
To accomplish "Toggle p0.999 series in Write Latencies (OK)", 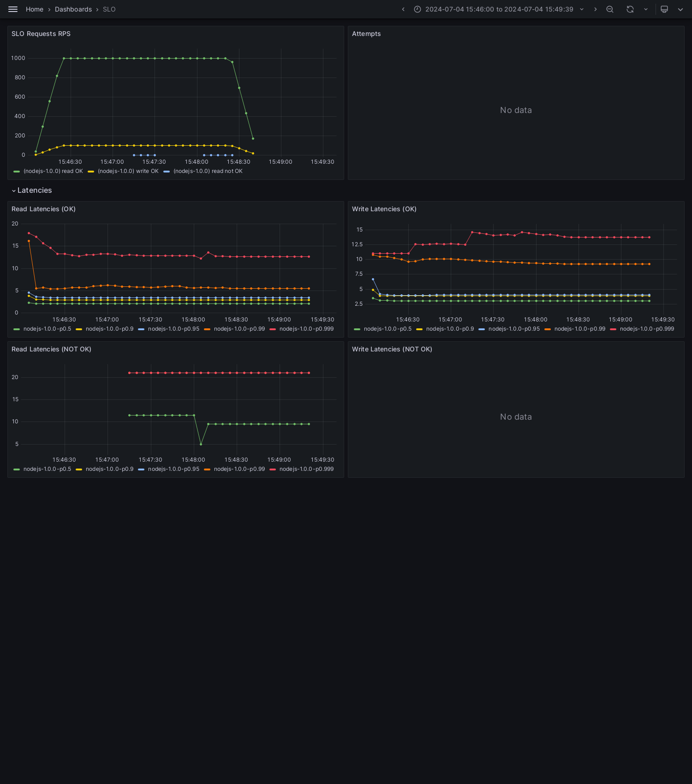I will coord(647,329).
